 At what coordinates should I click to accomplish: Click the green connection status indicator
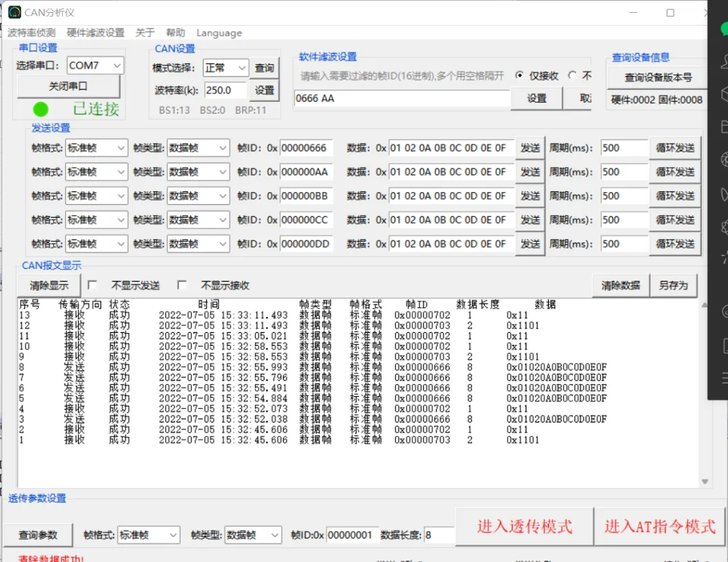(41, 110)
